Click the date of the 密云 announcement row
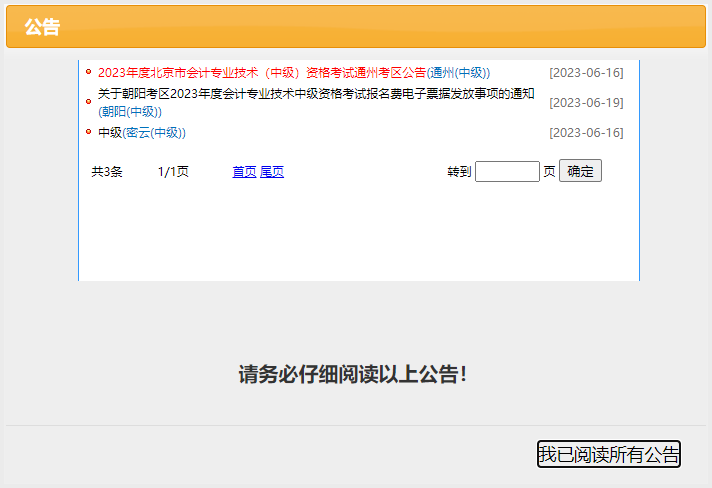Viewport: 712px width, 488px height. click(586, 133)
